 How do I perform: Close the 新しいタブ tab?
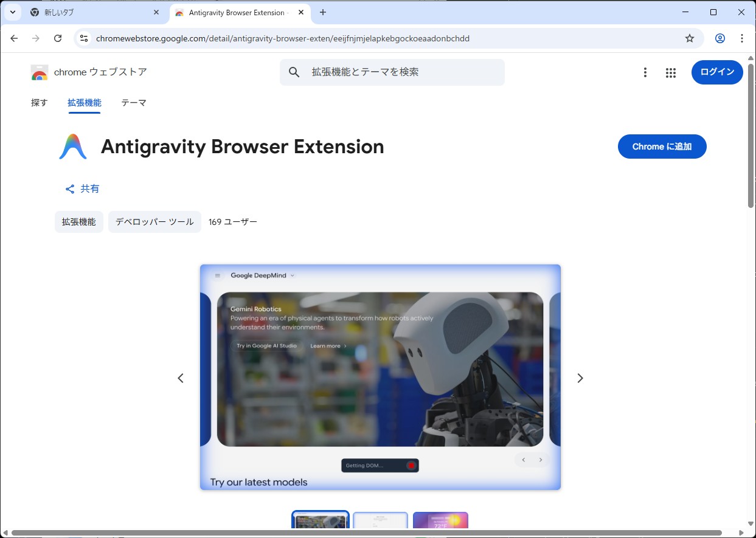click(156, 12)
